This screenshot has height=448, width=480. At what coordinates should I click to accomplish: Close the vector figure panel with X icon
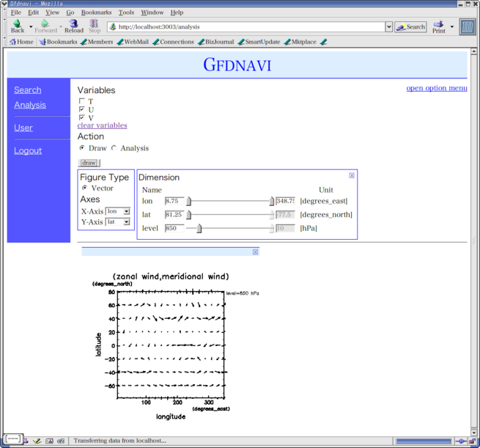tap(255, 251)
